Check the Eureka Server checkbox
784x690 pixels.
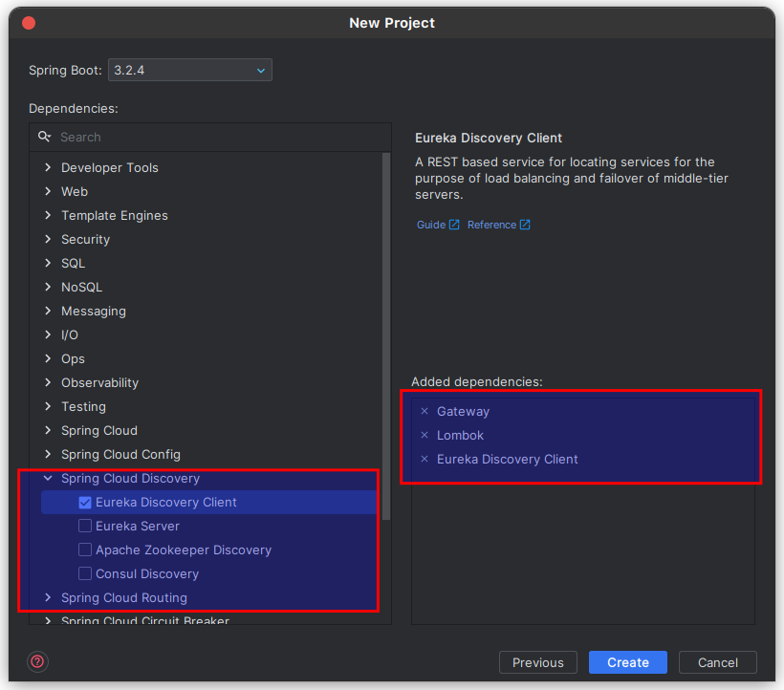tap(85, 527)
